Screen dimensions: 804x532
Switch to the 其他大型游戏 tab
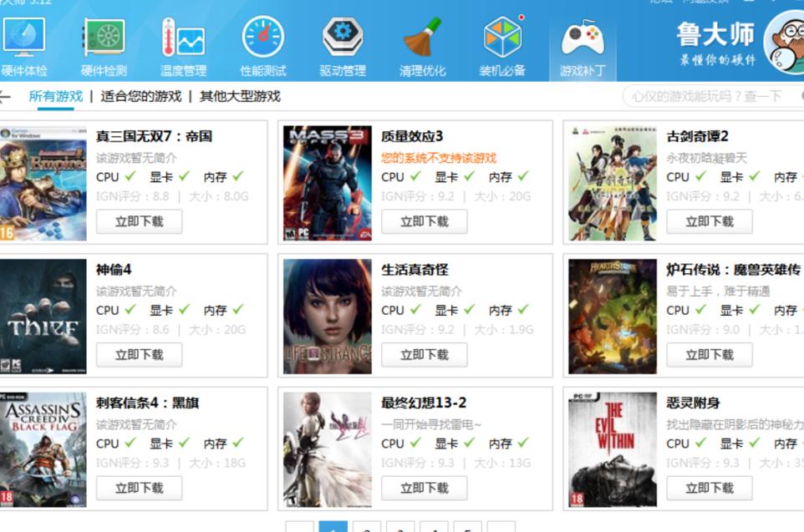[240, 96]
